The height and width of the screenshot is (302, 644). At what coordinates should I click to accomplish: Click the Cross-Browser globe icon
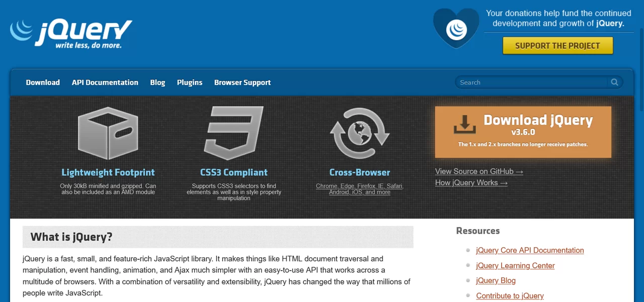pyautogui.click(x=360, y=133)
